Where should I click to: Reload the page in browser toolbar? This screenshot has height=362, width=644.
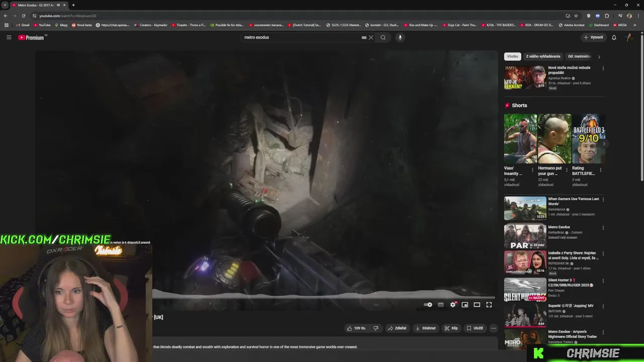pyautogui.click(x=23, y=16)
